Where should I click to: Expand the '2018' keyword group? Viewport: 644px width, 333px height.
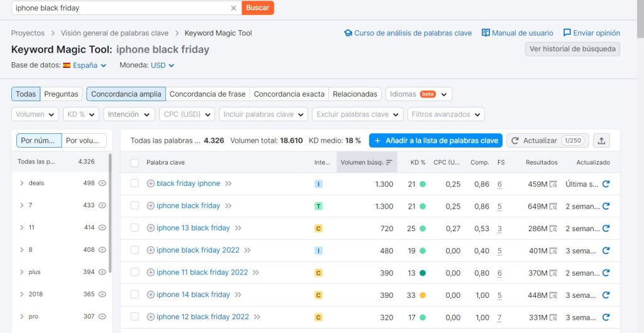[22, 294]
